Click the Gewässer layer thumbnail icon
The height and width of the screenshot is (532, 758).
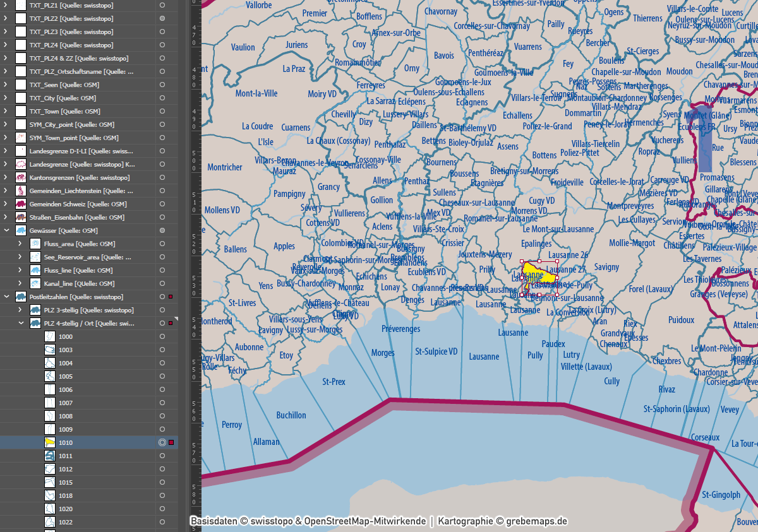[20, 230]
